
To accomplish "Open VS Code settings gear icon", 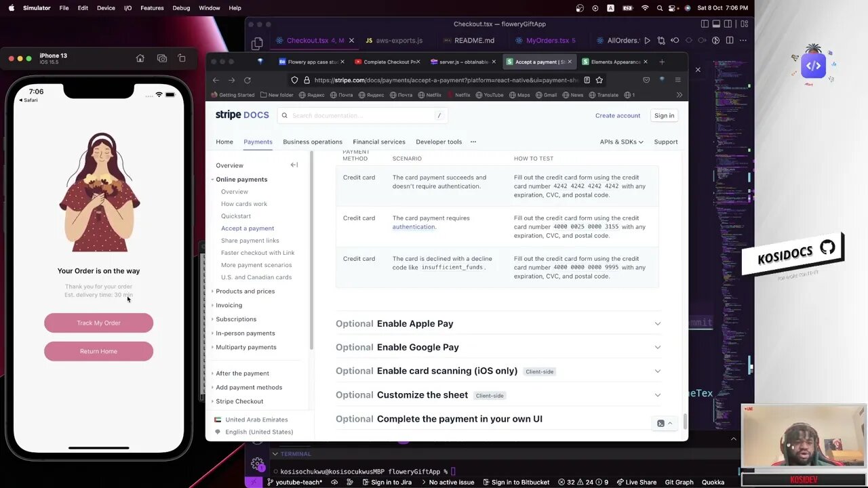I will click(257, 464).
